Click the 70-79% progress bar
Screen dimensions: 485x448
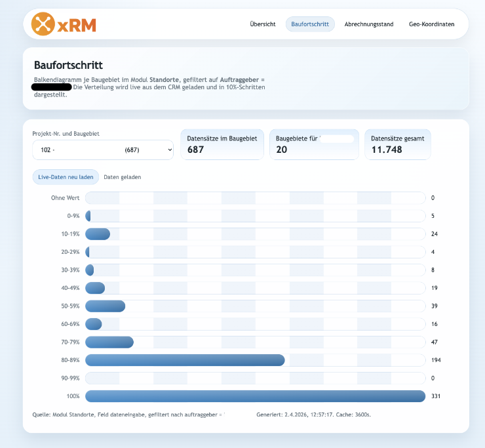109,342
